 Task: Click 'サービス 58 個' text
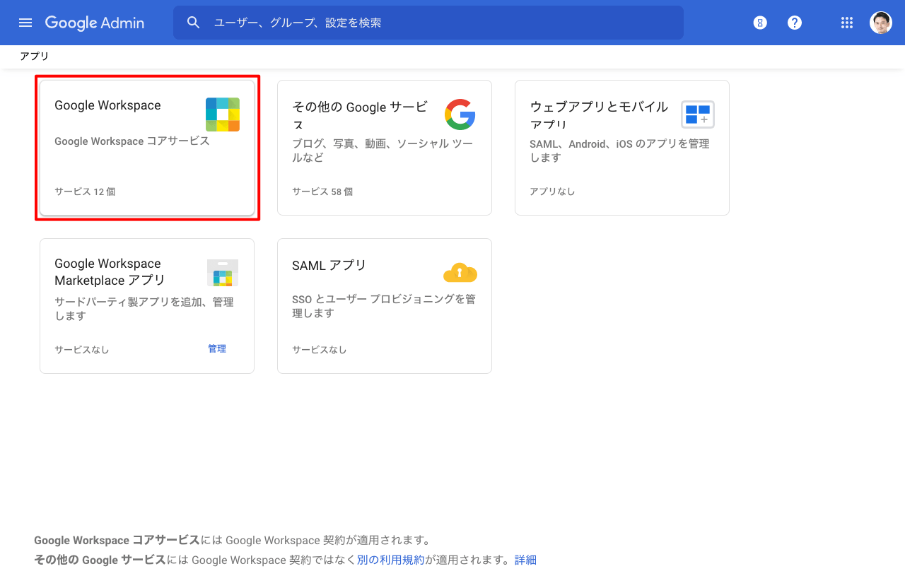[x=322, y=192]
